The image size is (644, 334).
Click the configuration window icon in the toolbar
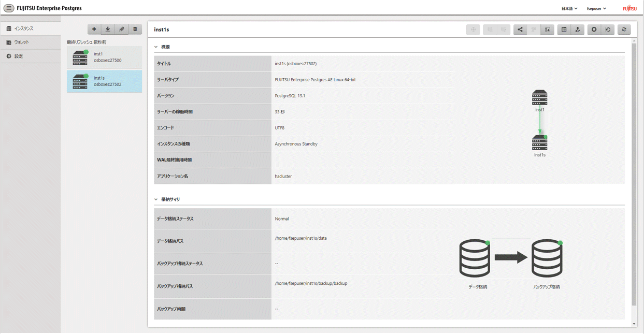[x=564, y=30]
